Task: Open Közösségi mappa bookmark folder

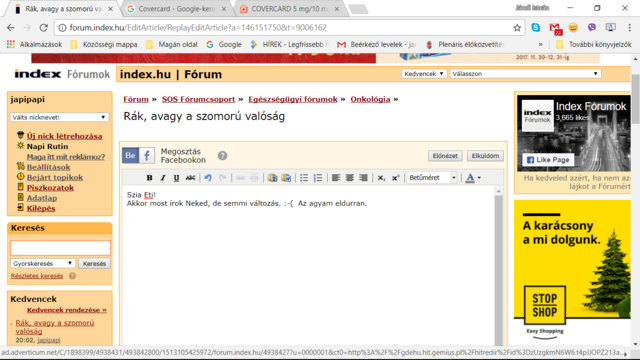Action: pyautogui.click(x=104, y=44)
